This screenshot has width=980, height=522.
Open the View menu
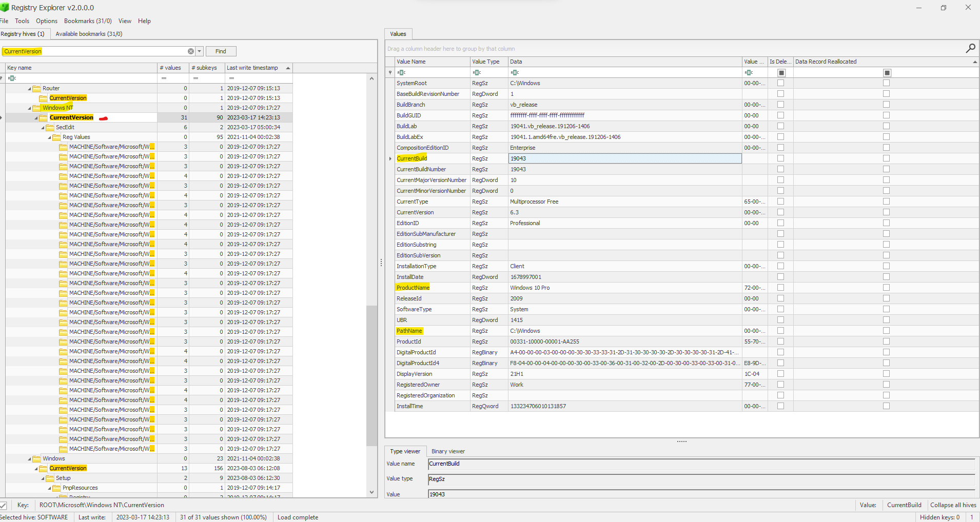click(x=125, y=21)
